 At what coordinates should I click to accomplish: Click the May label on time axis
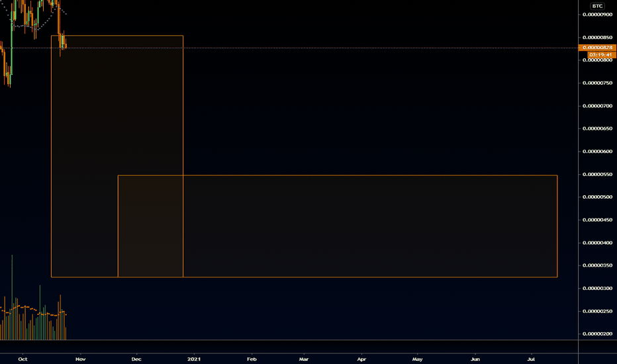pyautogui.click(x=417, y=359)
